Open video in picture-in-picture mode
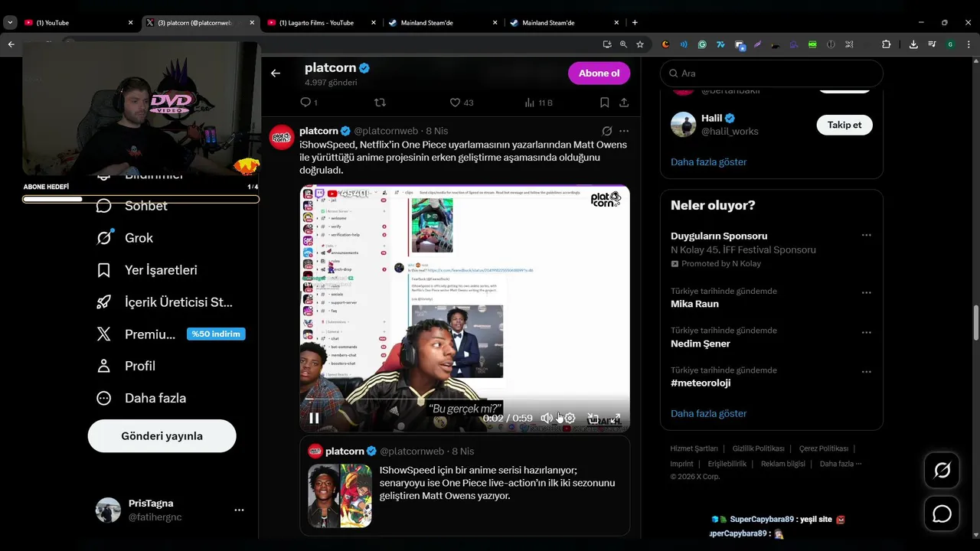Viewport: 980px width, 551px height. (593, 418)
